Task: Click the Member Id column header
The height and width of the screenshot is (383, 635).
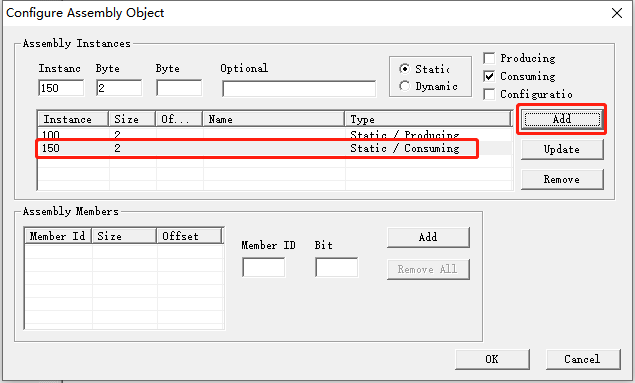Action: point(58,236)
